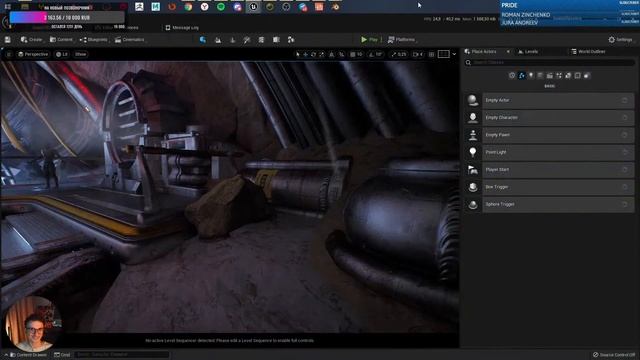Viewport: 640px width, 360px height.
Task: Open editor Settings menu
Action: point(620,40)
